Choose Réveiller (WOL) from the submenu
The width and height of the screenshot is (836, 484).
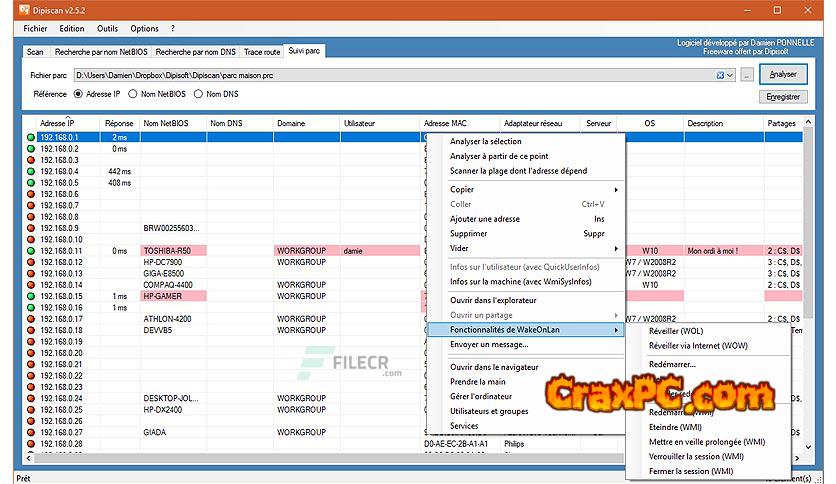click(677, 330)
